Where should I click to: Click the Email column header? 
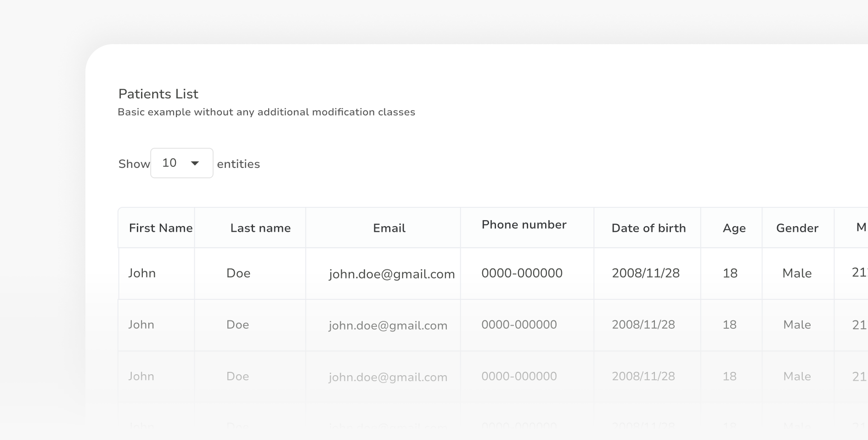[389, 228]
